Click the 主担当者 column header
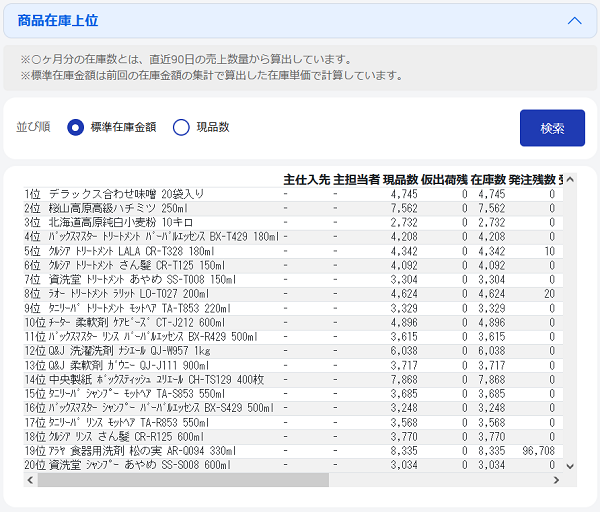 point(356,179)
